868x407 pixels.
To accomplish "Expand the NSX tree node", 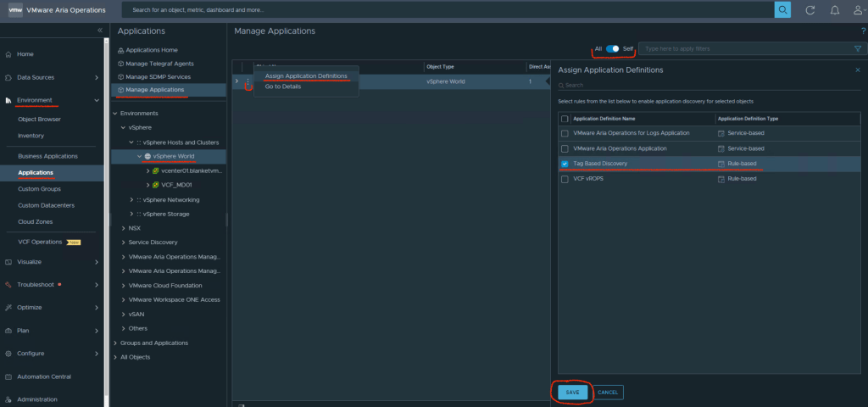I will [x=123, y=228].
